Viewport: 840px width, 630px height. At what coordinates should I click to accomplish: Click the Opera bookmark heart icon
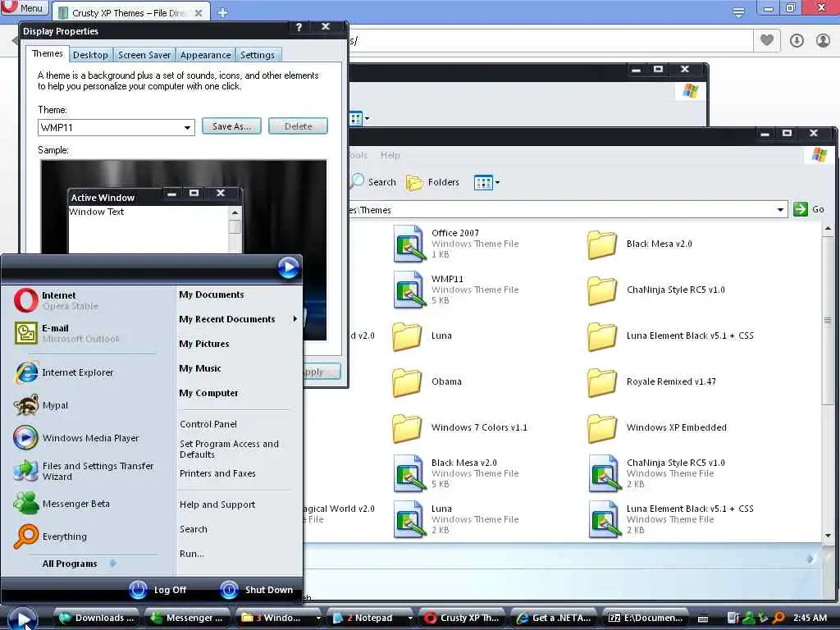pyautogui.click(x=767, y=40)
